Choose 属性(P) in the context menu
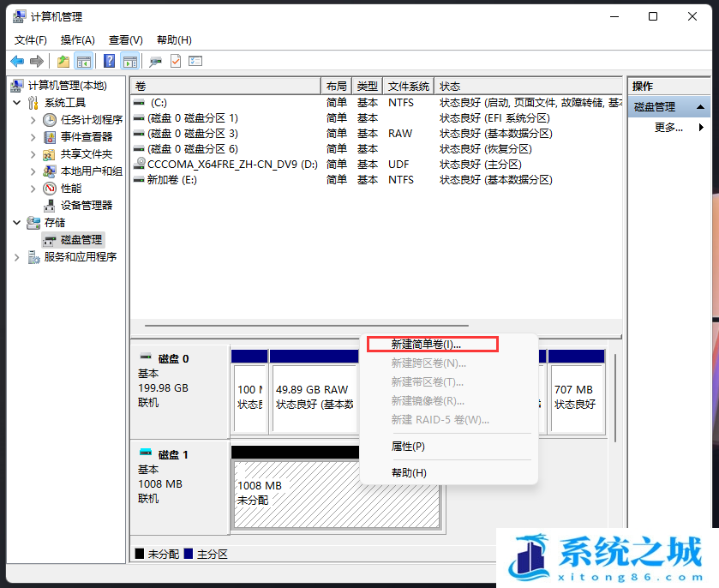The width and height of the screenshot is (719, 588). coord(408,447)
